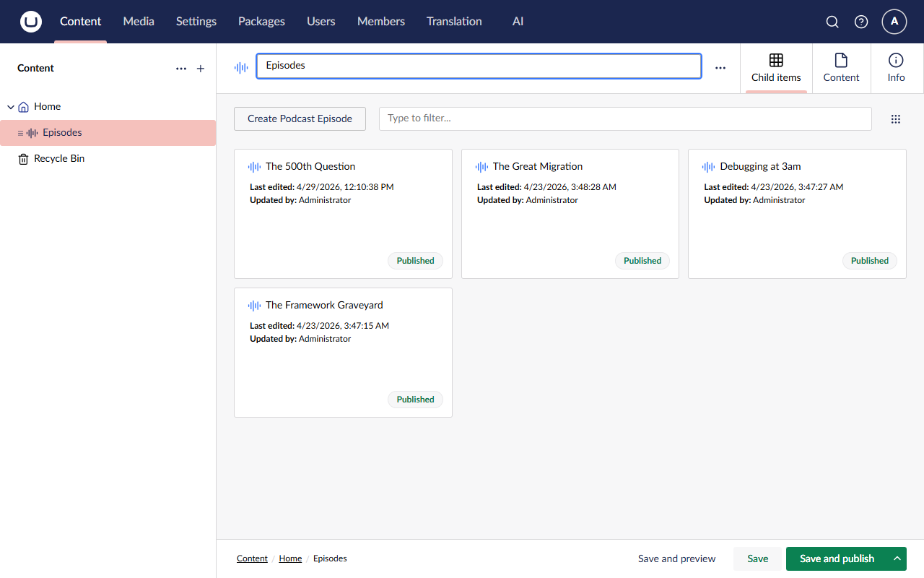Click the plus icon to create content

point(201,69)
